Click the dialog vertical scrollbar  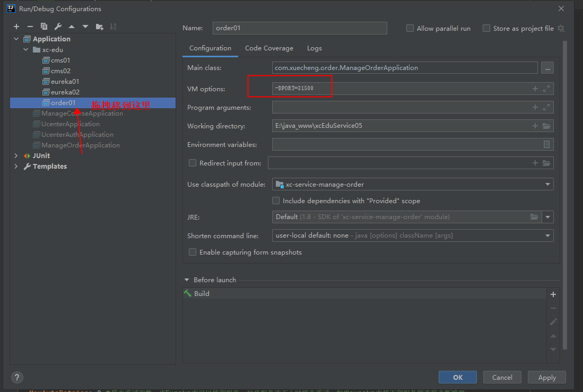pyautogui.click(x=565, y=195)
